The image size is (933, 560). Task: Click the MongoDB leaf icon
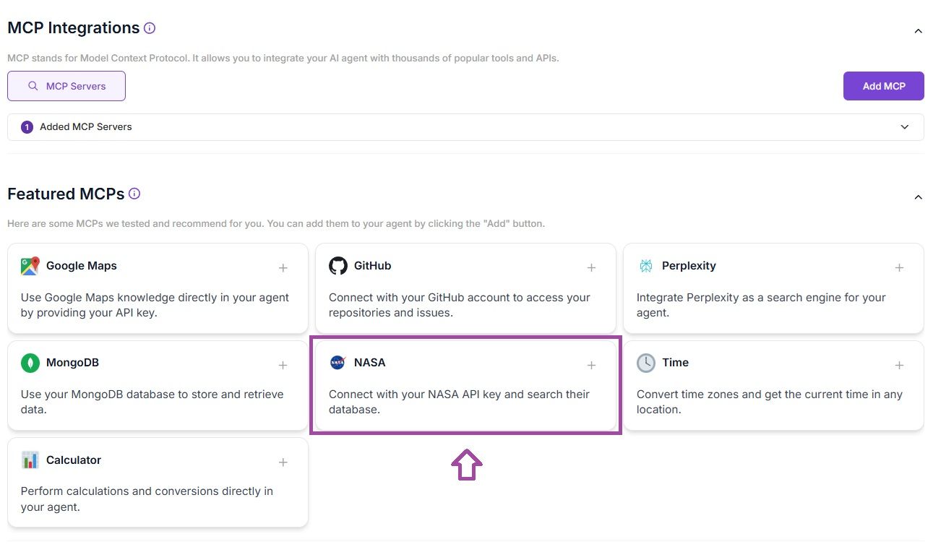tap(30, 363)
